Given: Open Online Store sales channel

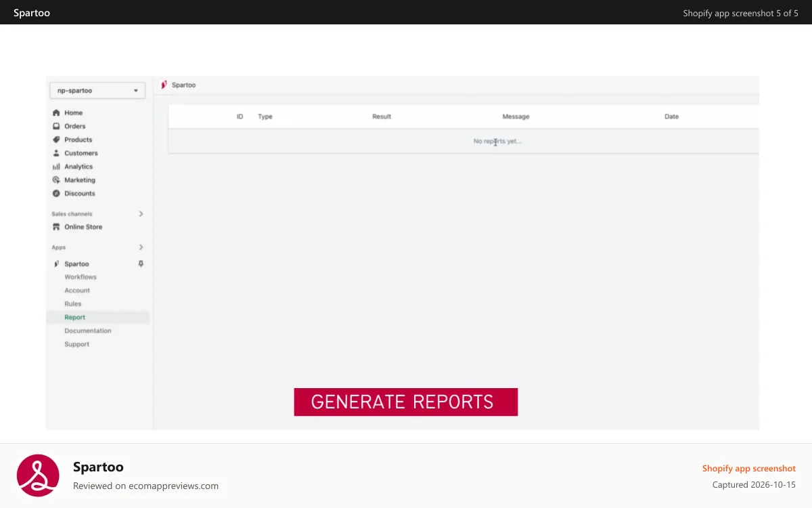Looking at the screenshot, I should tap(83, 227).
